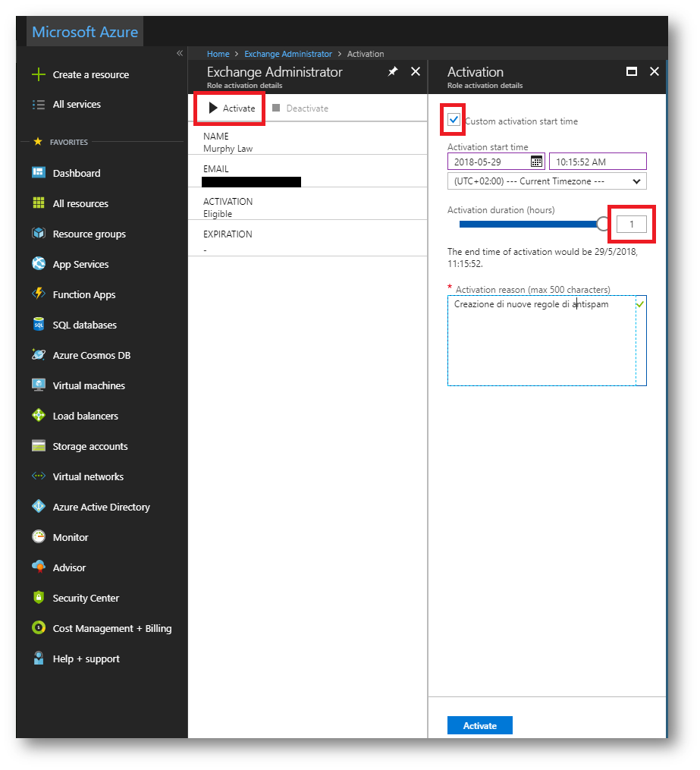Maximize the Activation blade

(633, 72)
